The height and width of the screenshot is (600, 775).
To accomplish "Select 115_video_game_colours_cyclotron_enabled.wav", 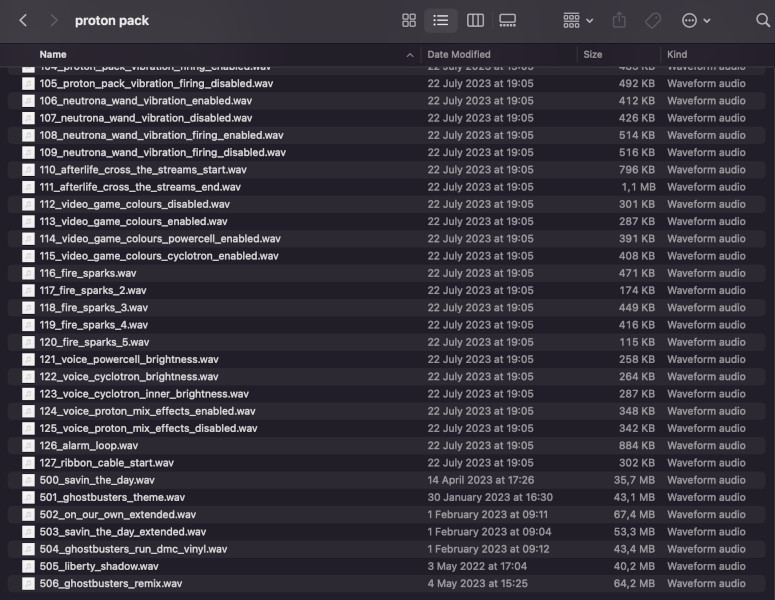I will [x=387, y=256].
